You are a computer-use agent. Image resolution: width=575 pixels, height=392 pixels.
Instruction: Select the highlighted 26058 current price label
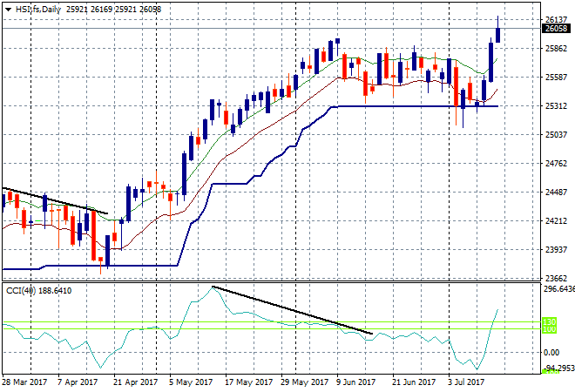[556, 29]
